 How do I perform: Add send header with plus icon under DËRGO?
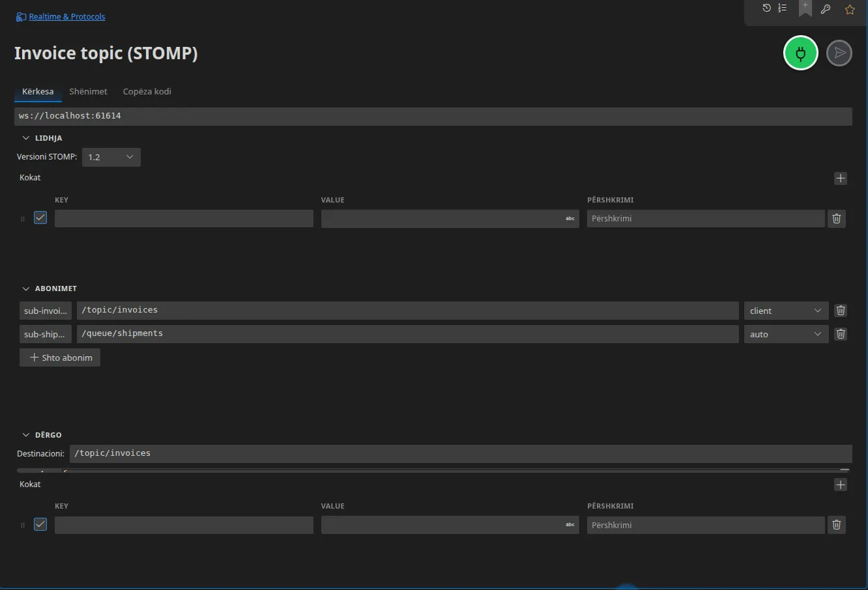[x=841, y=485]
